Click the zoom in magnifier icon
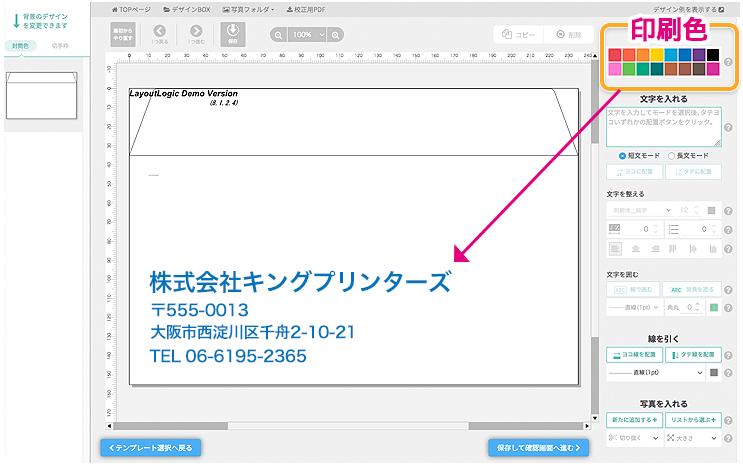Viewport: 743px width, 465px height. pos(336,35)
